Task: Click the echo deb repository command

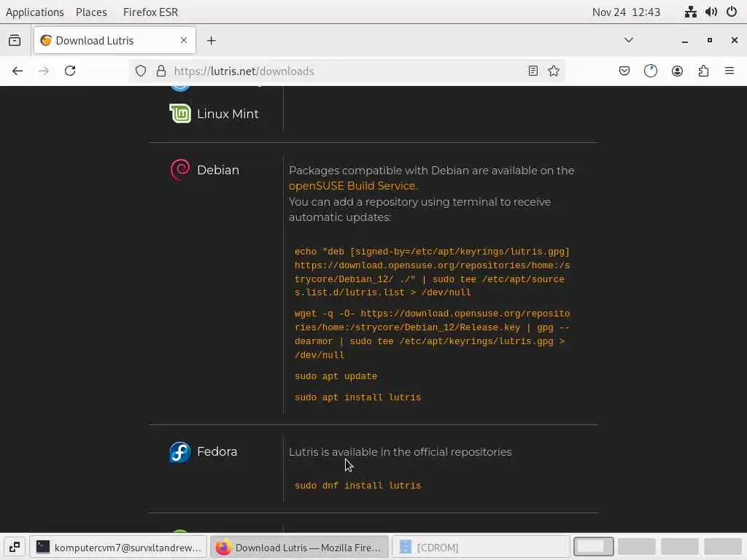Action: [432, 272]
